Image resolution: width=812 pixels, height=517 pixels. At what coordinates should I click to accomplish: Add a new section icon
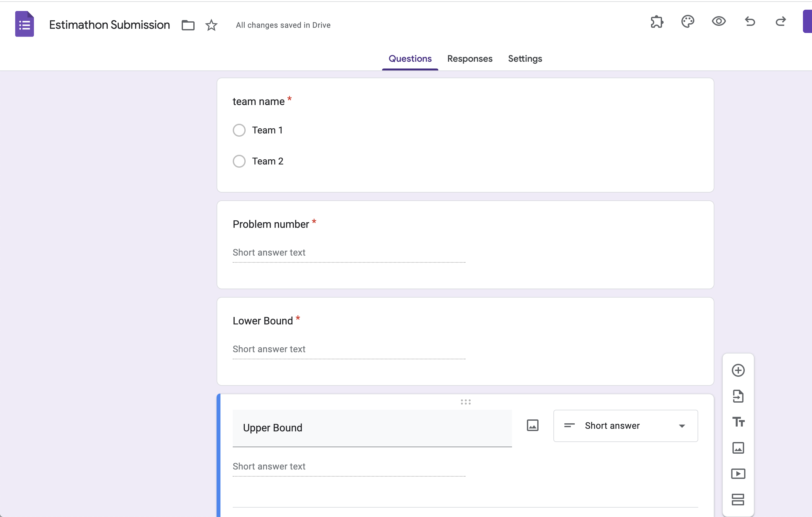tap(738, 500)
